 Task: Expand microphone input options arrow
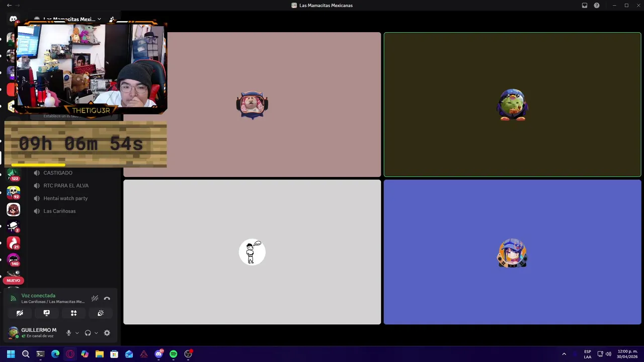[x=77, y=333]
